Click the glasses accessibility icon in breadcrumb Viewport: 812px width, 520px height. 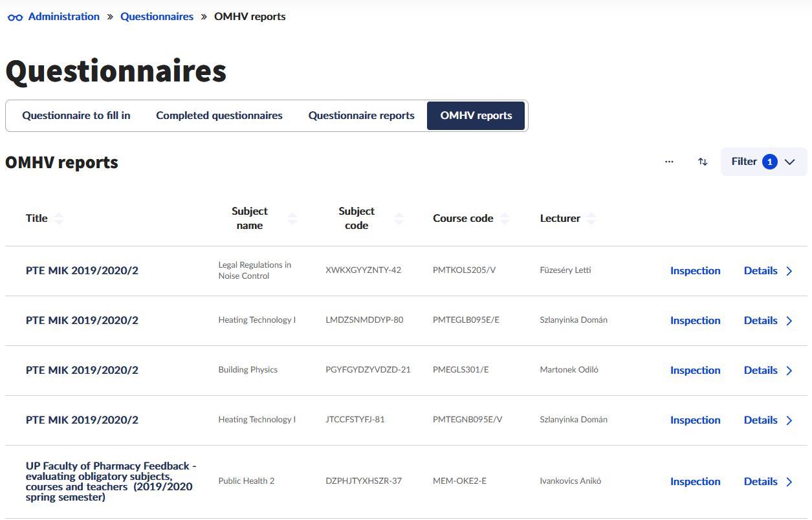point(15,17)
